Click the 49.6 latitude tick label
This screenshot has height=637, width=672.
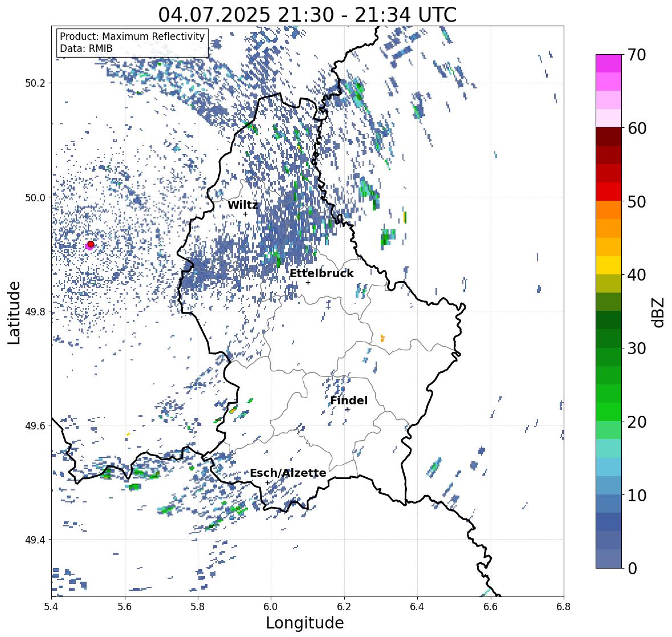point(35,425)
